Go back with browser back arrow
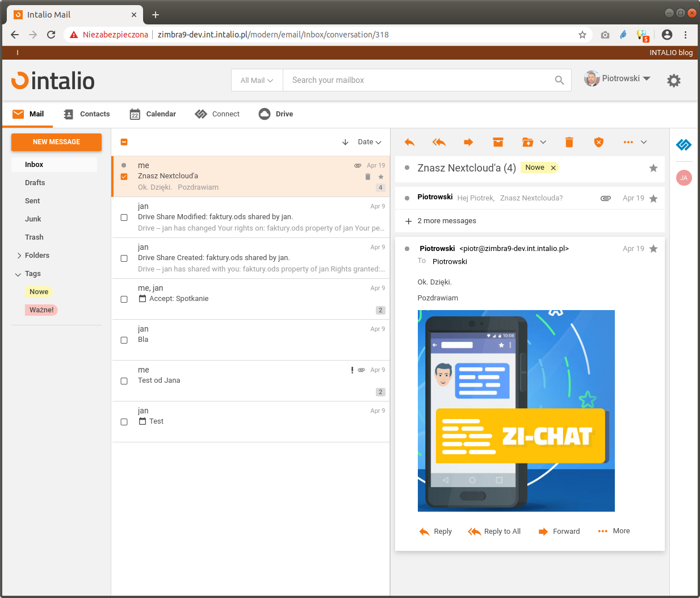 [x=15, y=35]
